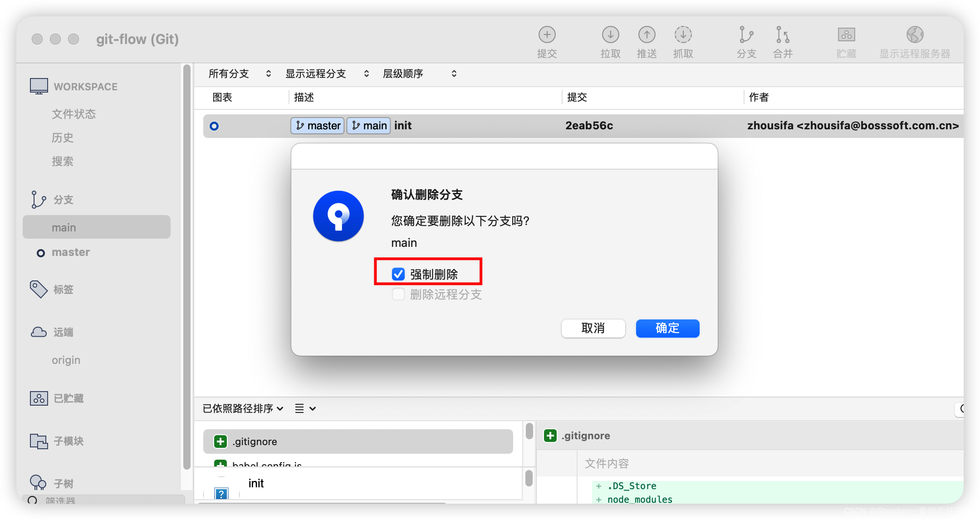Open History (历史) in the sidebar
Image resolution: width=980 pixels, height=520 pixels.
pos(63,137)
